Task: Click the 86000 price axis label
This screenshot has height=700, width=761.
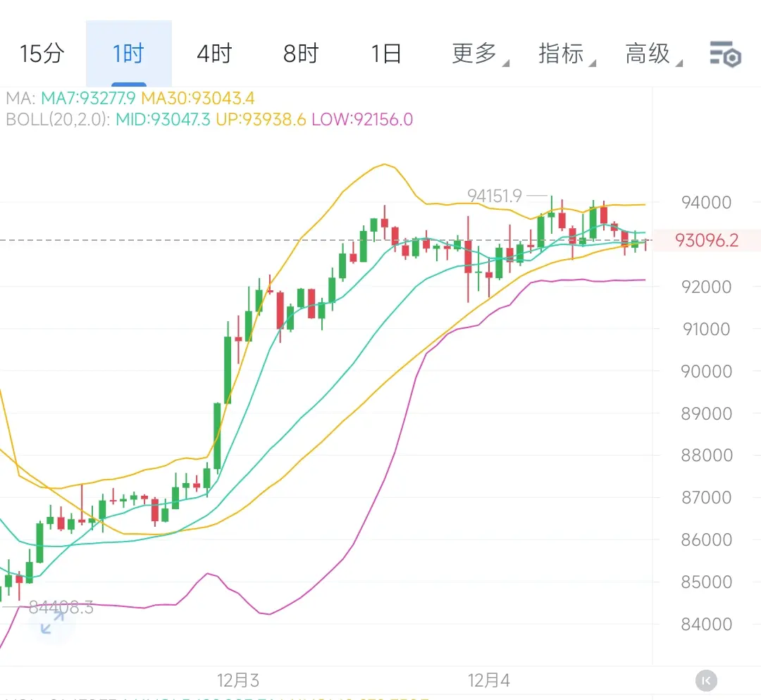Action: [707, 540]
